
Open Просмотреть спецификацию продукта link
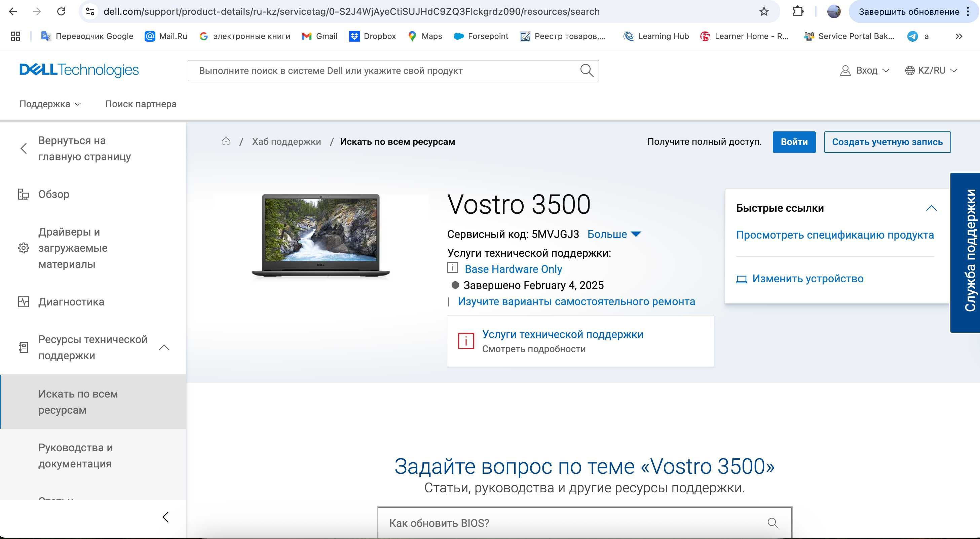click(x=835, y=235)
